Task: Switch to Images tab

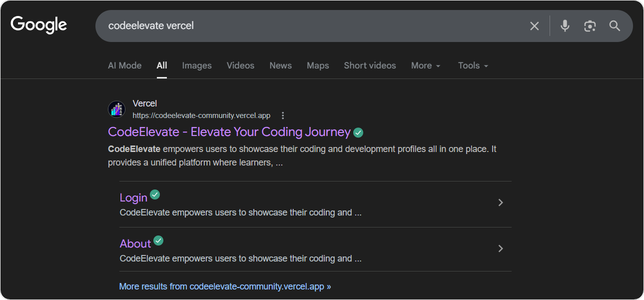Action: (x=197, y=65)
